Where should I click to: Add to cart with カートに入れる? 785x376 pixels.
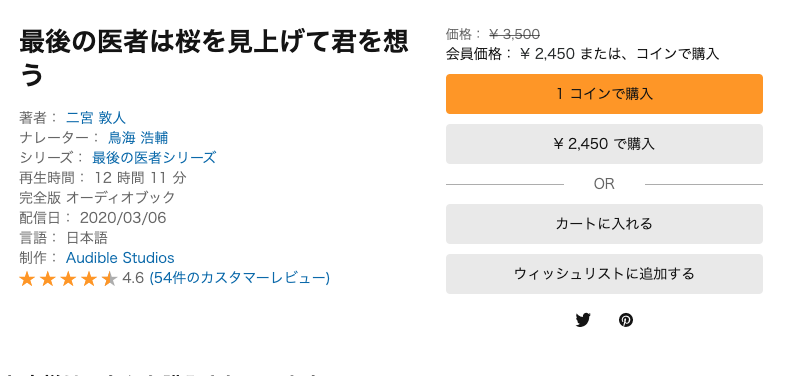604,224
